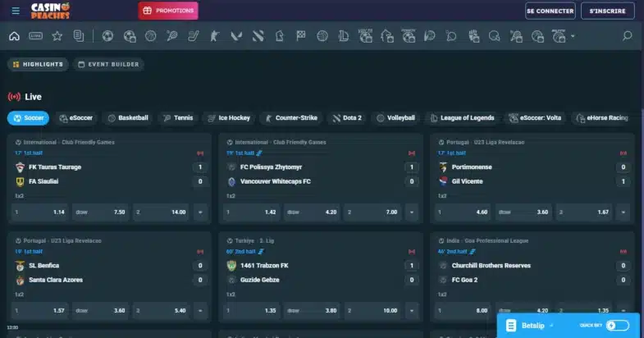Viewport: 644px width, 338px height.
Task: Select the boxing glove sport icon
Action: click(473, 36)
